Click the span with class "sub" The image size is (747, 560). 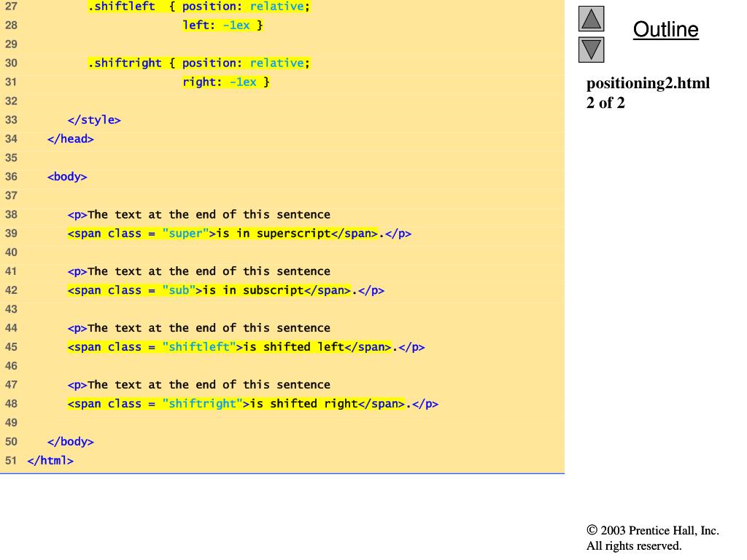click(209, 290)
